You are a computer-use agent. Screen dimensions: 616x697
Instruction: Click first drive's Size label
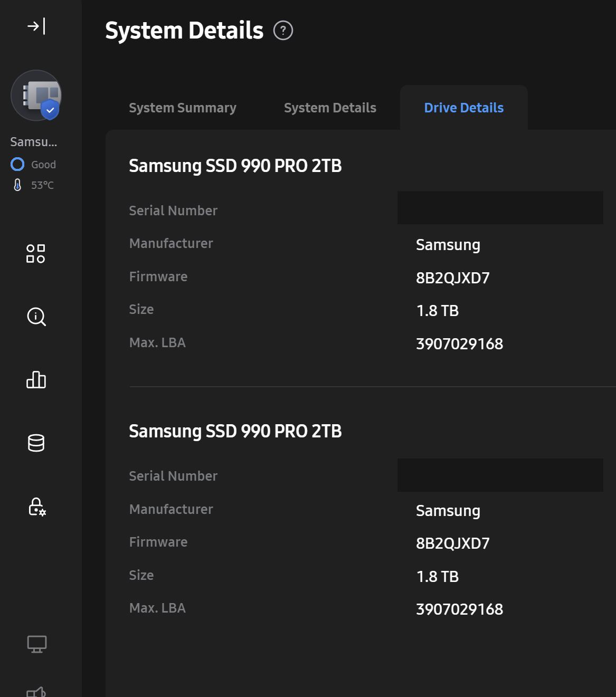[141, 309]
